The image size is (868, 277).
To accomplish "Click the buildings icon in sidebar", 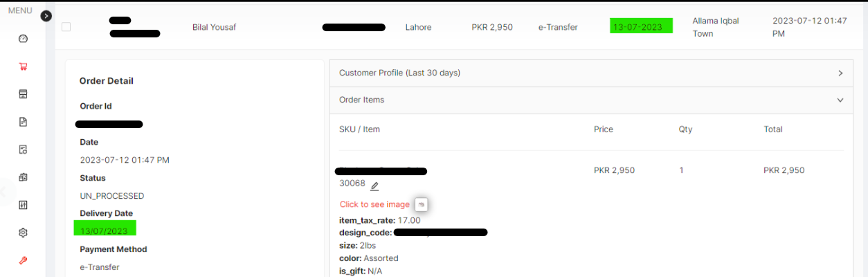I will (23, 177).
